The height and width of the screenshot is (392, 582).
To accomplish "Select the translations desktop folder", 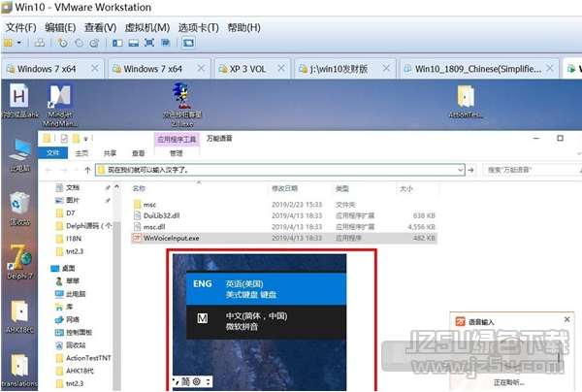I will (x=19, y=370).
